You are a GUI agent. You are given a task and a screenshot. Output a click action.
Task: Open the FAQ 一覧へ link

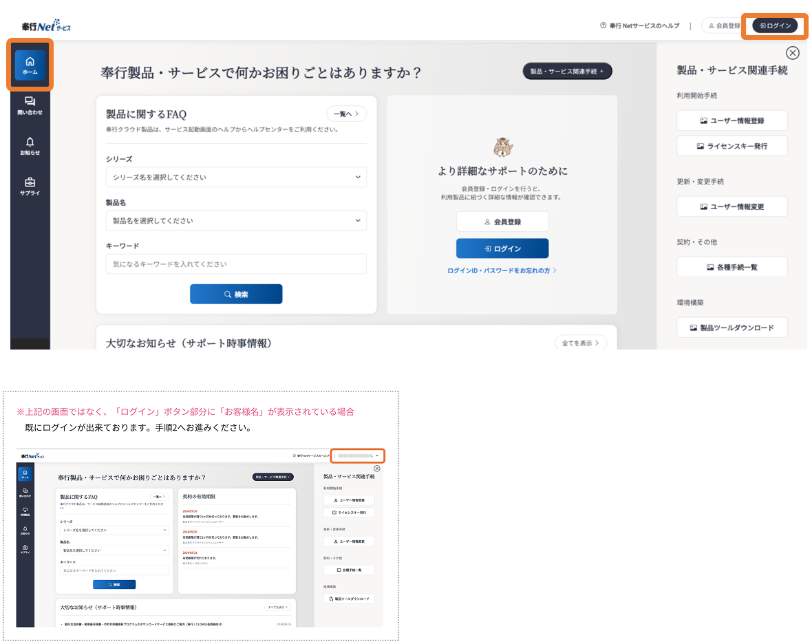346,114
